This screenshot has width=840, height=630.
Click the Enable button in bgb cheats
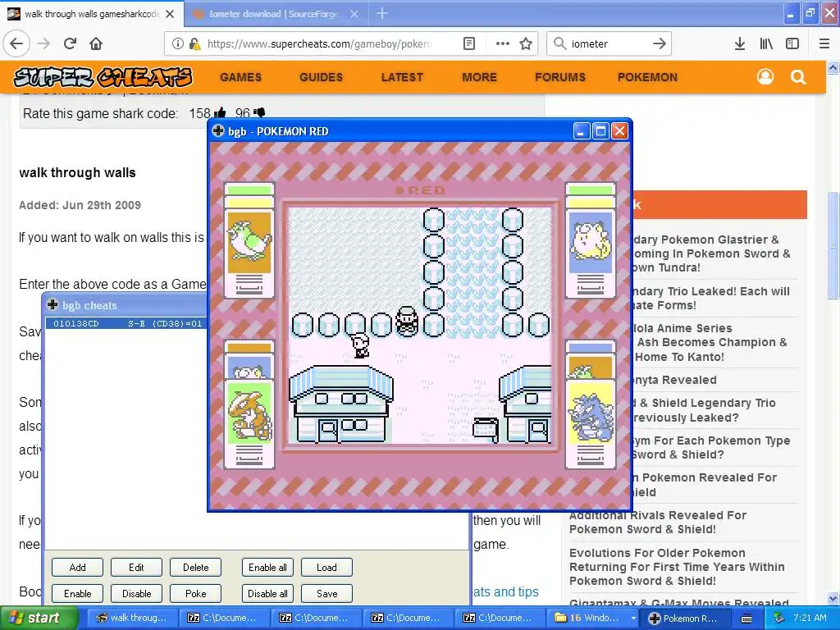pos(77,594)
